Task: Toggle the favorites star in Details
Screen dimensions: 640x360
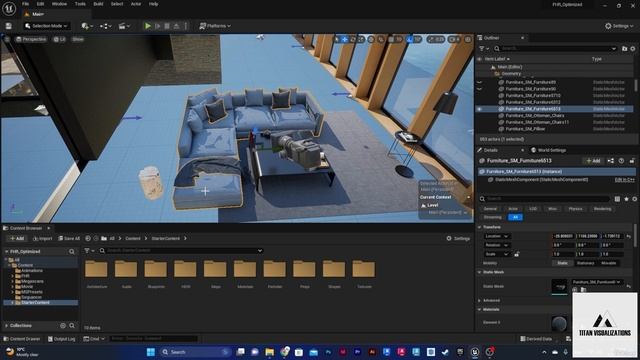Action: (627, 199)
